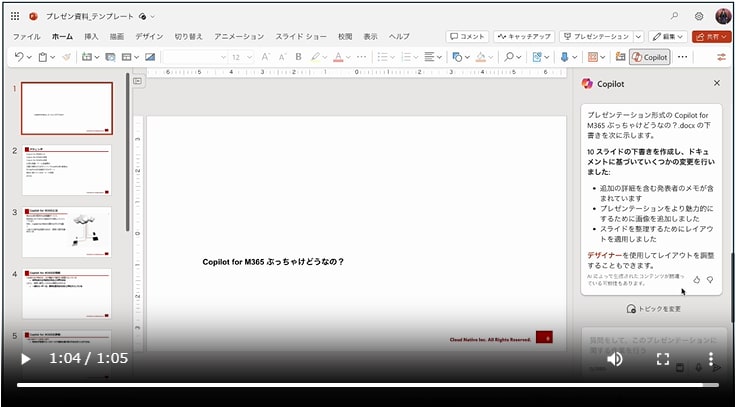Image resolution: width=738 pixels, height=407 pixels.
Task: Open the font size dropdown showing 12
Action: tap(242, 57)
